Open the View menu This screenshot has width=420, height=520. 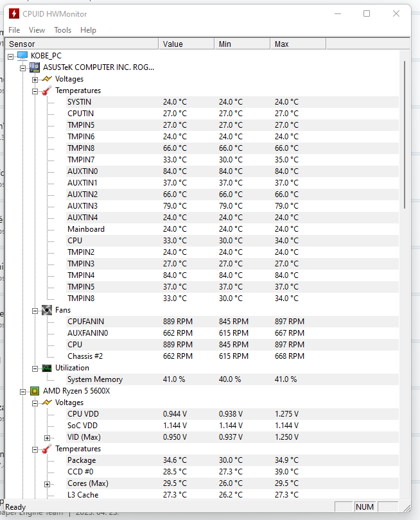point(37,30)
